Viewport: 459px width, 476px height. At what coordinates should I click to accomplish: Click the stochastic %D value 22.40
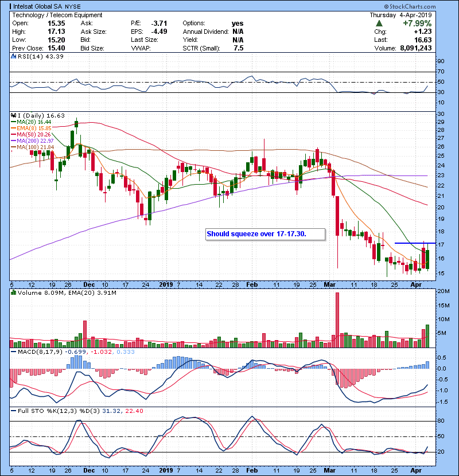[134, 411]
